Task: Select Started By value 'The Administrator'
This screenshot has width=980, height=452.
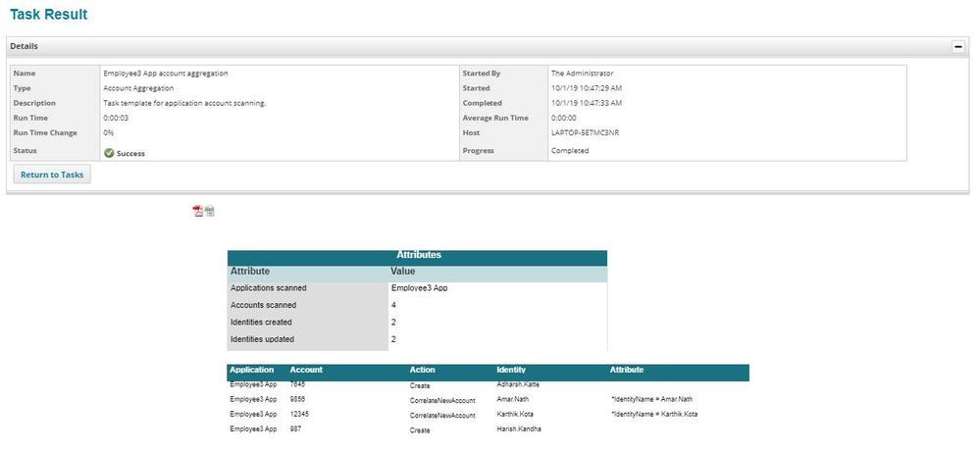Action: click(x=583, y=73)
